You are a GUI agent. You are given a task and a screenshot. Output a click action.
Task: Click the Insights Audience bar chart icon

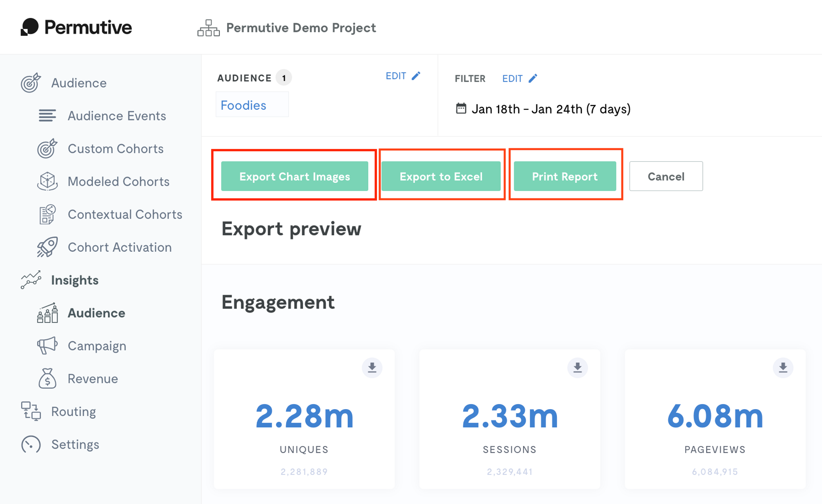pyautogui.click(x=47, y=313)
